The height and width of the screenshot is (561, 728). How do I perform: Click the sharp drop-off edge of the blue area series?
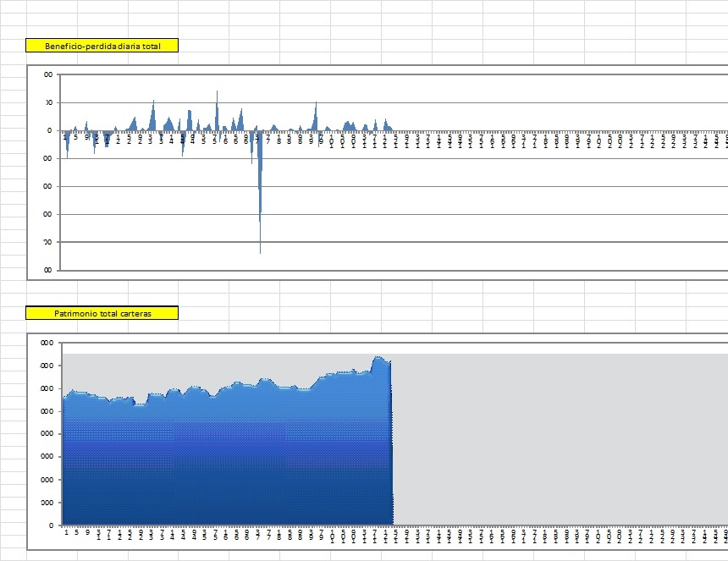coord(392,440)
